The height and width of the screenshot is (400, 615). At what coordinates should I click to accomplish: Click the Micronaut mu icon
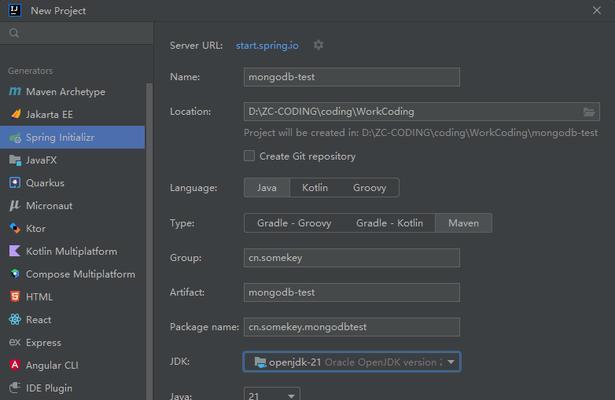[x=15, y=205]
